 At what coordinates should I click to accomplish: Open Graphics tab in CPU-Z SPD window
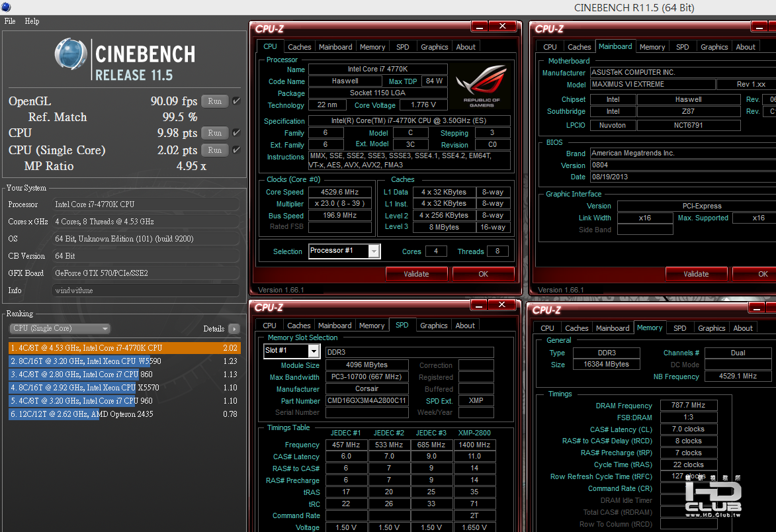(x=433, y=326)
